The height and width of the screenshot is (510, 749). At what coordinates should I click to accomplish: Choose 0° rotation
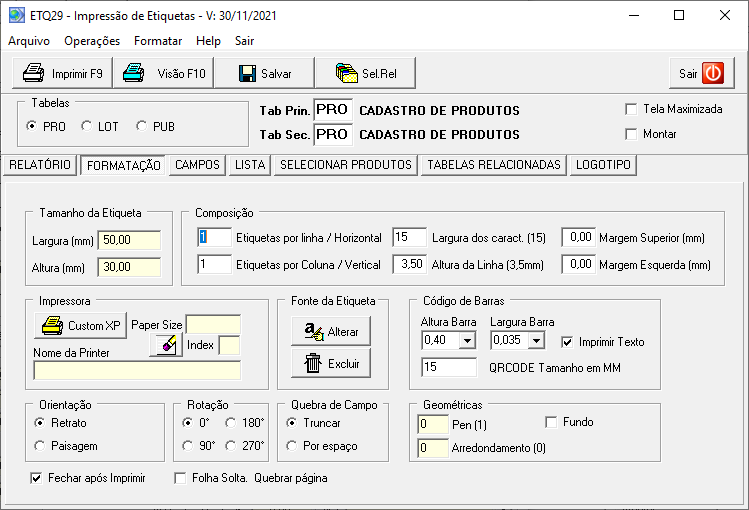(188, 423)
